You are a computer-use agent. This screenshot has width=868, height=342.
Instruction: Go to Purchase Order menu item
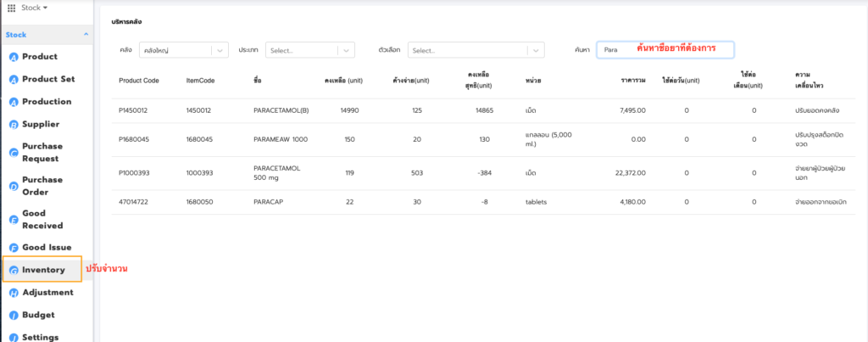(x=42, y=186)
